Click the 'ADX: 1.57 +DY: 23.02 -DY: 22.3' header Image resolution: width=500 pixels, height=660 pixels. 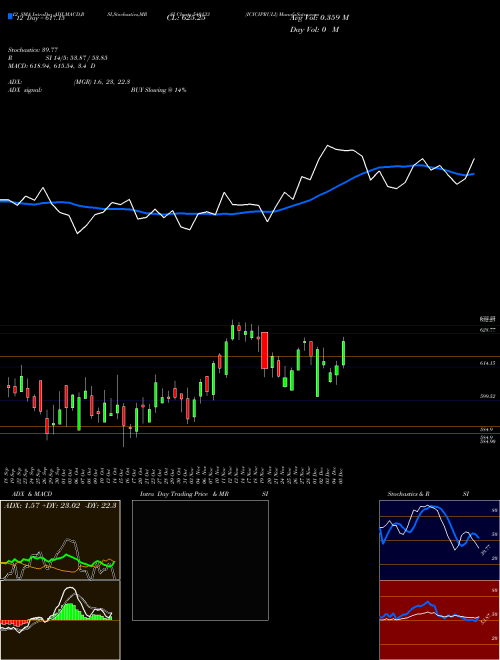[60, 505]
